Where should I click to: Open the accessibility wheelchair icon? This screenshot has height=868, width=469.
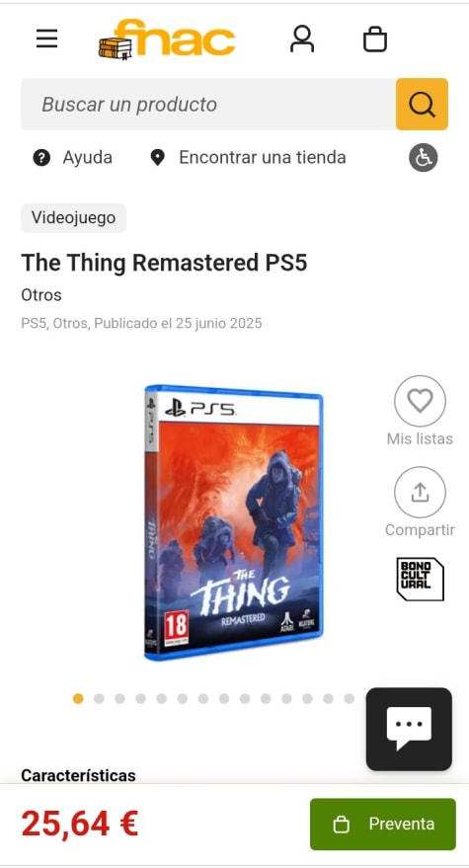(x=424, y=158)
